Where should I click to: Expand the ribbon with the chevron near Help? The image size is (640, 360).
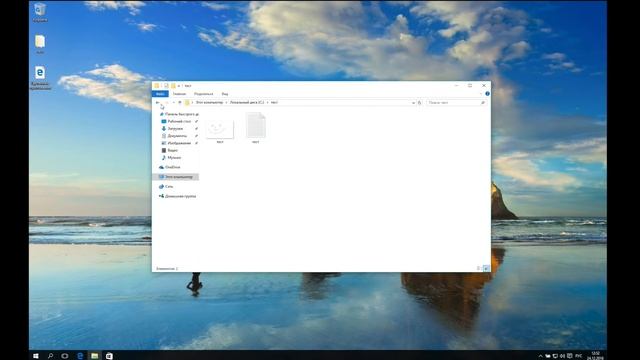pyautogui.click(x=480, y=94)
